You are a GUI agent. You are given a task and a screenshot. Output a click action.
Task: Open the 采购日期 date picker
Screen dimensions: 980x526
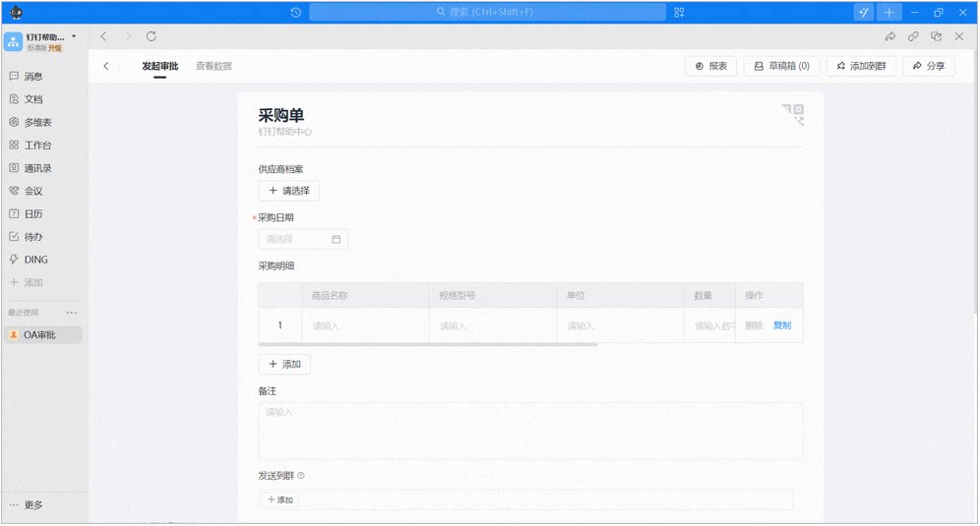tap(303, 239)
